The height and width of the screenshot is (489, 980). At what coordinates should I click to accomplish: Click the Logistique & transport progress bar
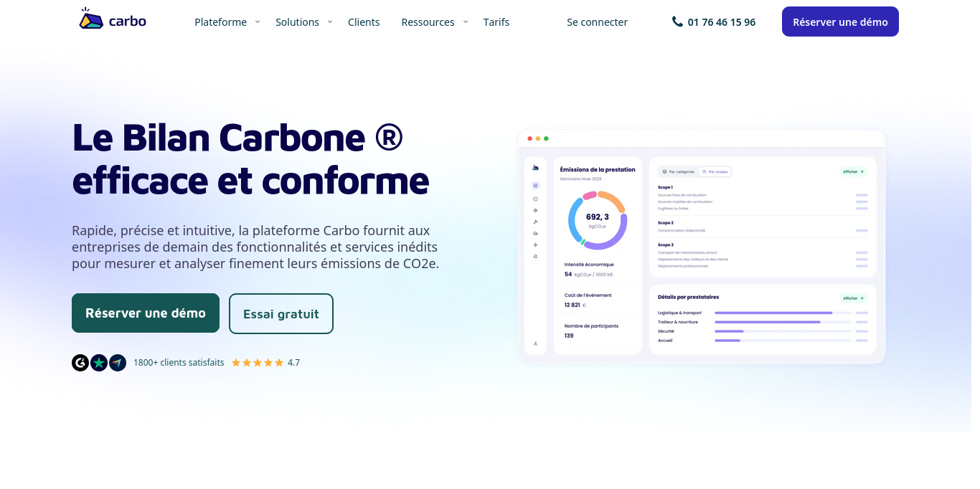point(783,313)
